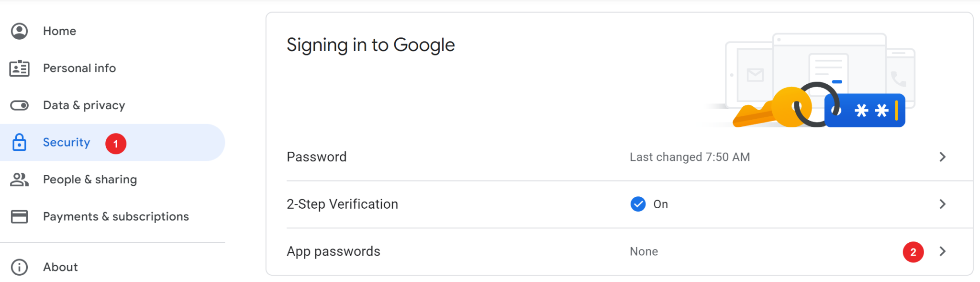Image resolution: width=980 pixels, height=282 pixels.
Task: Go to Data & privacy section
Action: click(84, 105)
